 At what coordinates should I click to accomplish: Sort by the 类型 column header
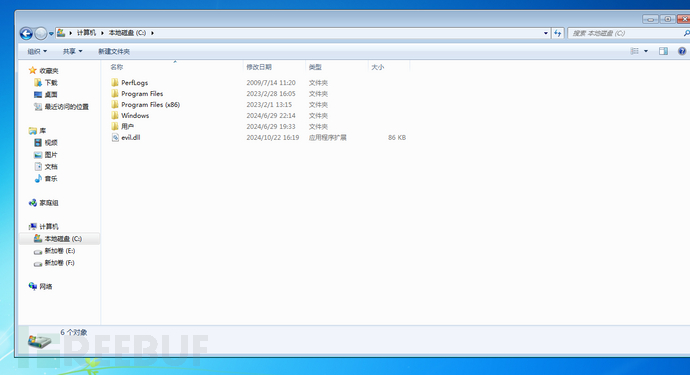(315, 67)
